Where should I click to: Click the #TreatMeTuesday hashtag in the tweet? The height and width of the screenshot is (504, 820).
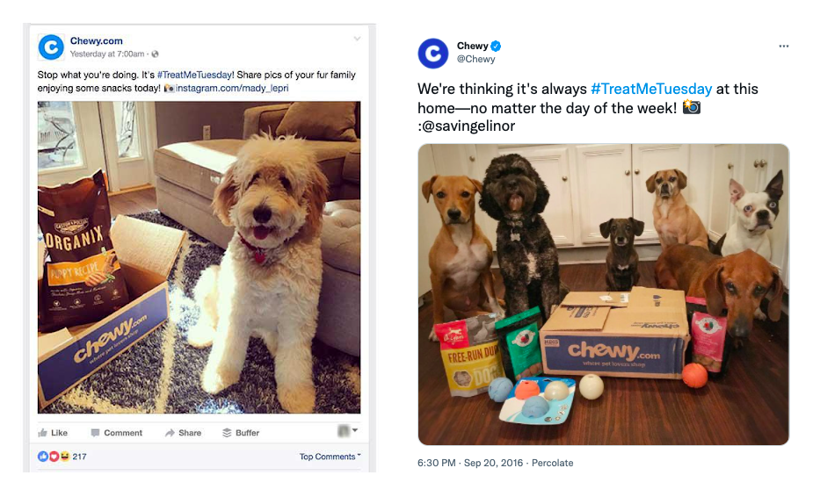coord(651,89)
